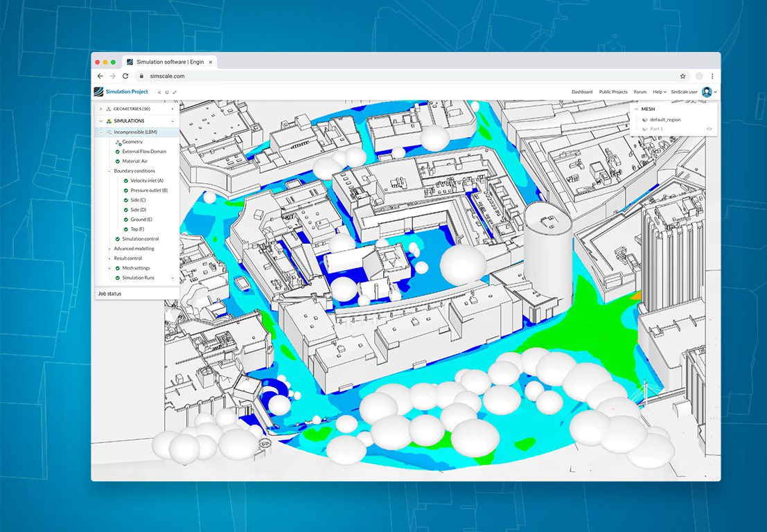Add a new simulation with plus button

[173, 121]
